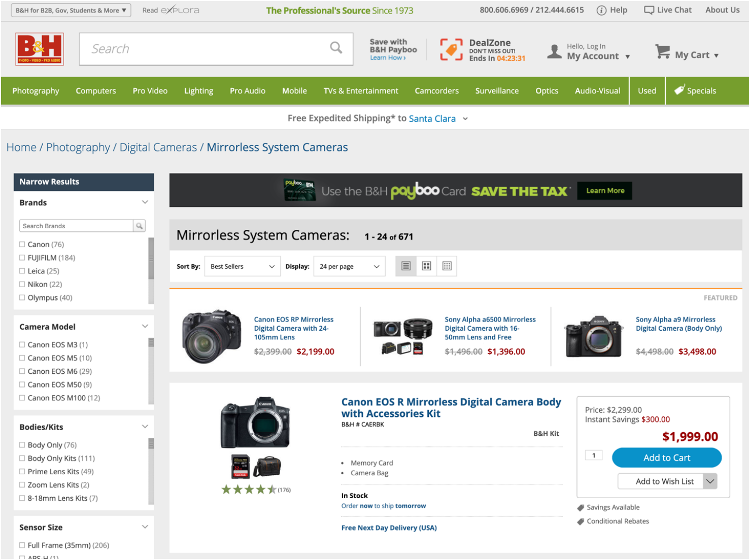Click the Savings Available tag icon
The image size is (749, 560).
581,508
